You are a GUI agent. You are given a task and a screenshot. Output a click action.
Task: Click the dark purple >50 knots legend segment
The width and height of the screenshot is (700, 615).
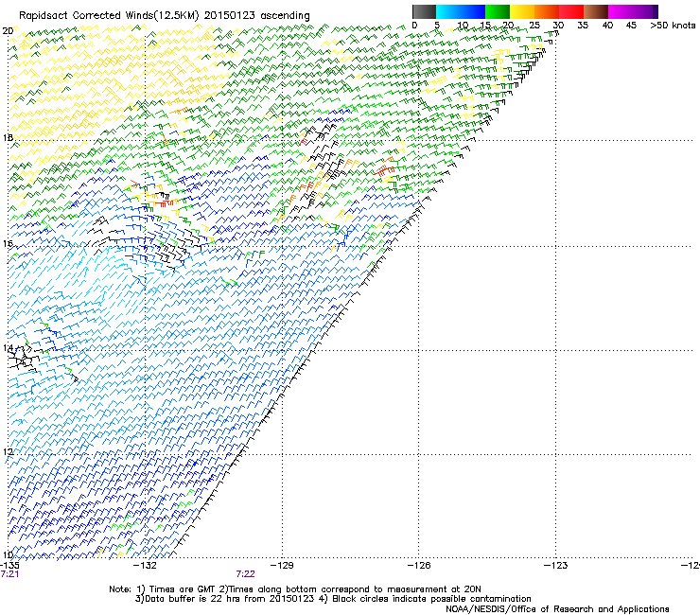656,11
